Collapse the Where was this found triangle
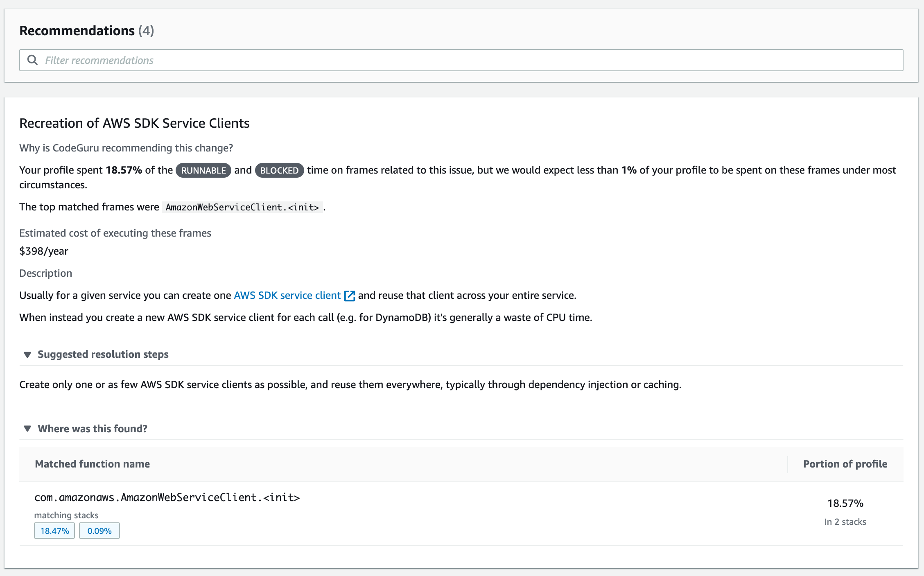This screenshot has width=924, height=576. tap(27, 429)
